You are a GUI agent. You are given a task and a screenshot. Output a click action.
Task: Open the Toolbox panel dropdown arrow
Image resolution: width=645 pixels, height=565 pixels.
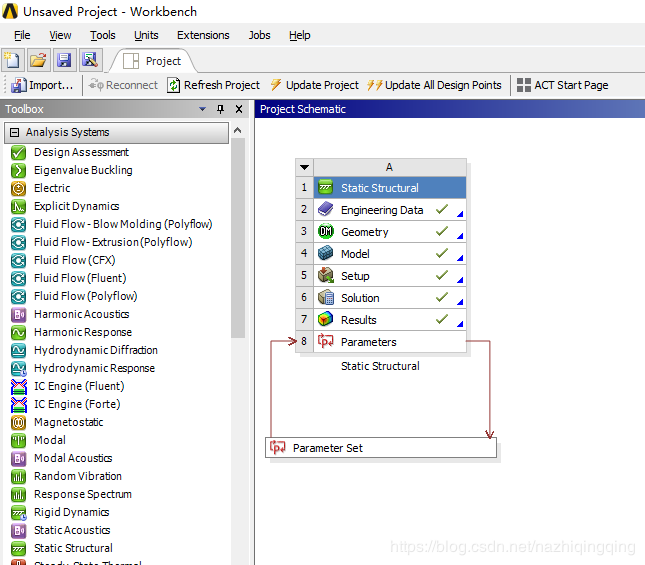[202, 109]
